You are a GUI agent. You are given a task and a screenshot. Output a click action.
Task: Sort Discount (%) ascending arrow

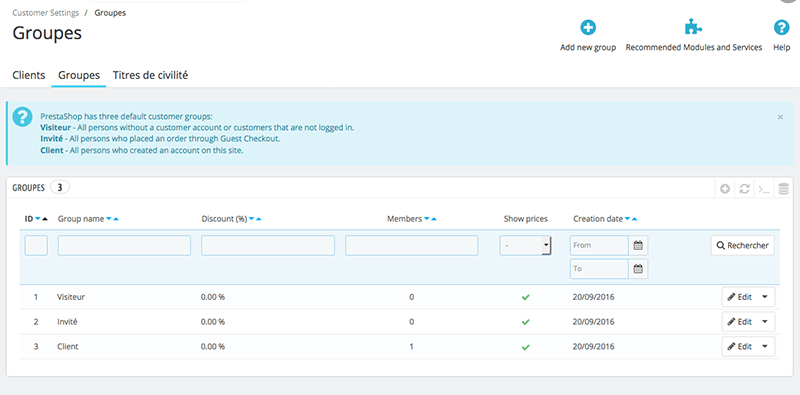(x=259, y=219)
